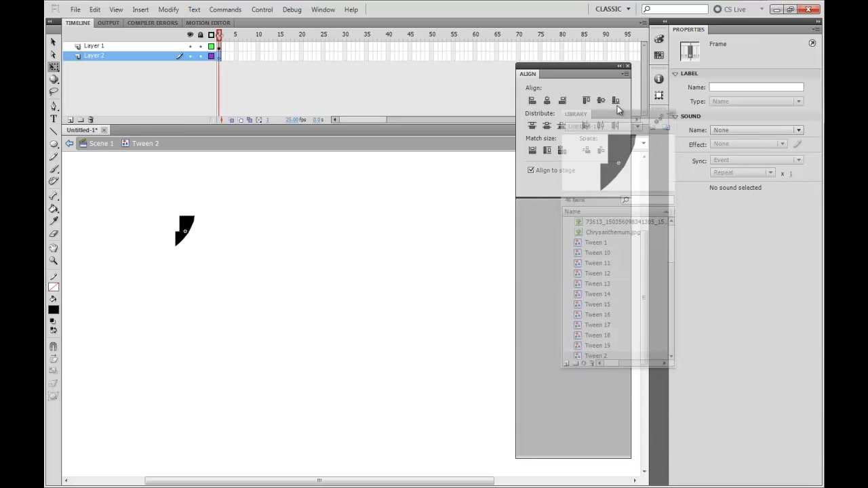Open the Modify menu
The width and height of the screenshot is (868, 488).
[x=168, y=9]
